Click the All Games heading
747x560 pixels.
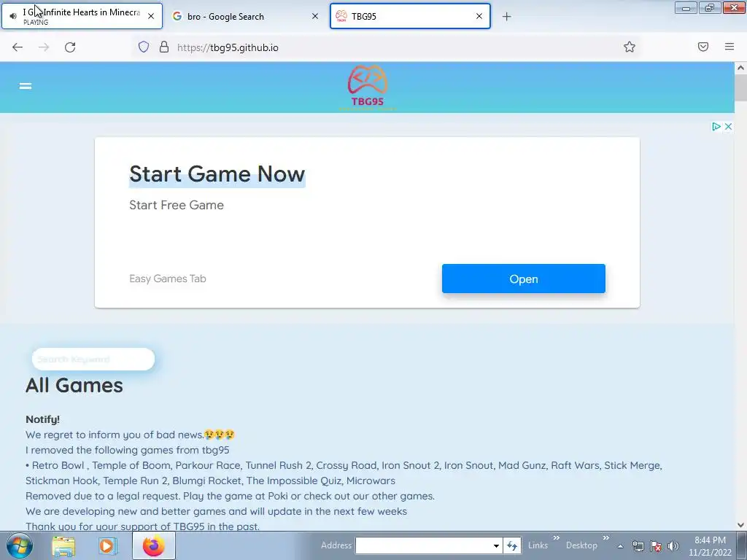coord(74,385)
